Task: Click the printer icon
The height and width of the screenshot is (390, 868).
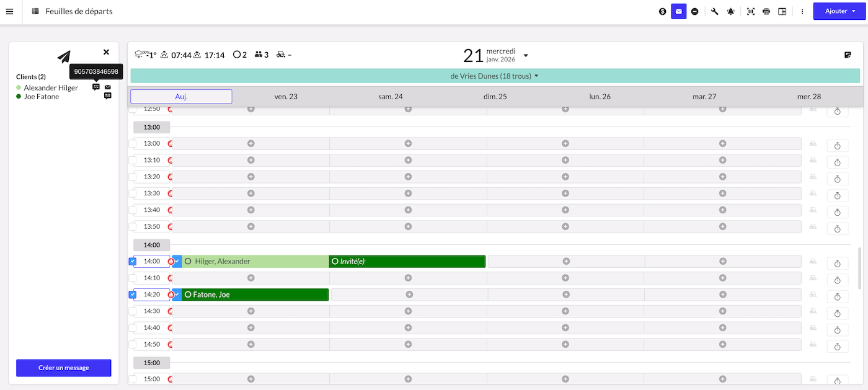Action: click(766, 11)
